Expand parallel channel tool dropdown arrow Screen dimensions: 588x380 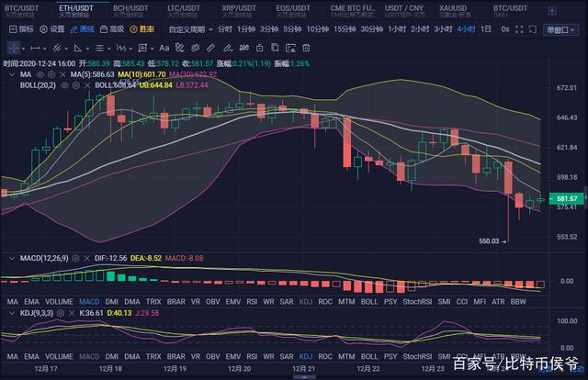[66, 49]
